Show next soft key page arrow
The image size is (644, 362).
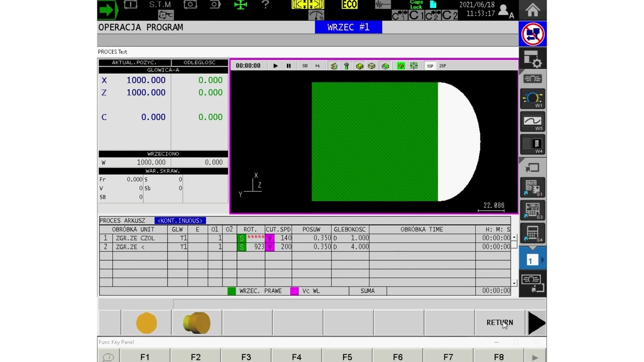point(536,323)
